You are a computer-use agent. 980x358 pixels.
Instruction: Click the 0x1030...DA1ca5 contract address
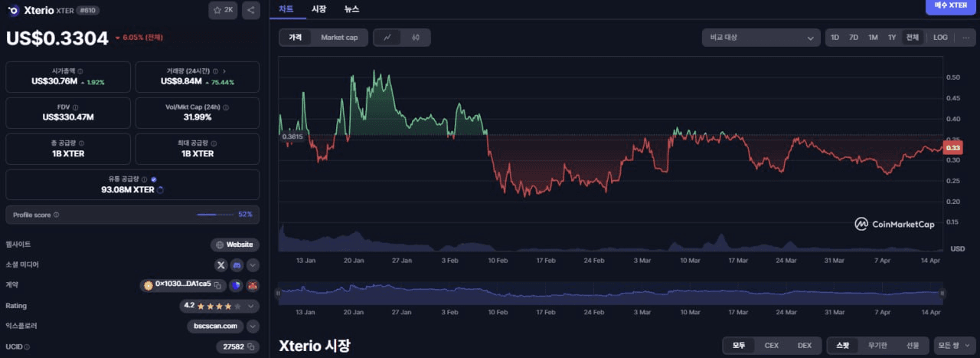[x=183, y=284]
